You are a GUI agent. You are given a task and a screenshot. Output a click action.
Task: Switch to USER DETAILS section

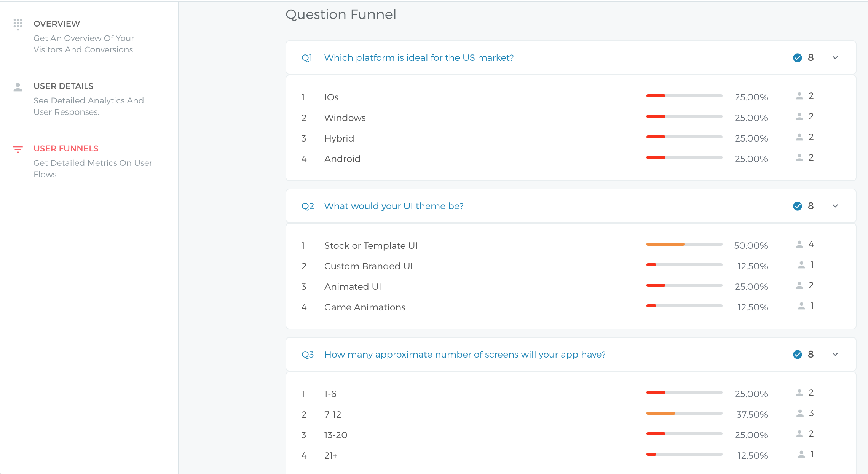[x=63, y=86]
